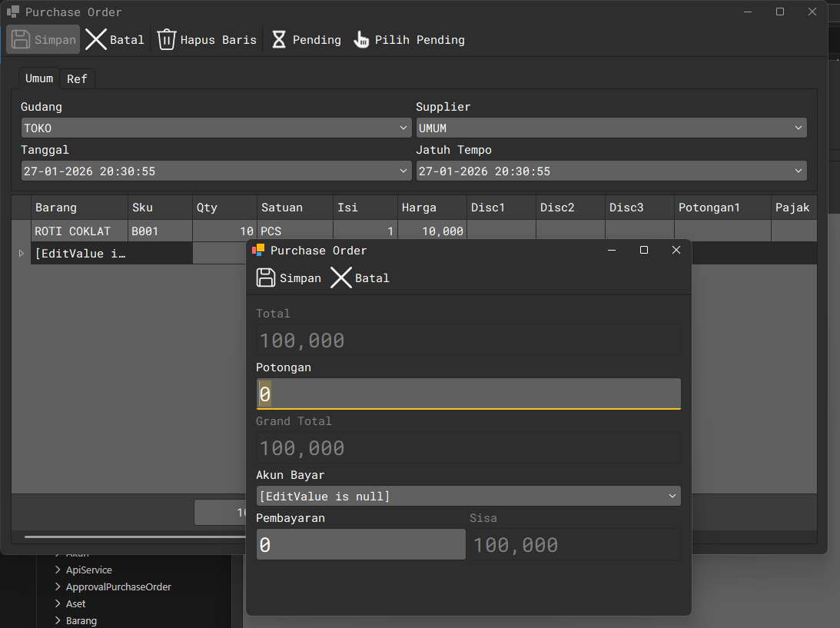
Task: Maximize the payment dialog window
Action: 644,251
